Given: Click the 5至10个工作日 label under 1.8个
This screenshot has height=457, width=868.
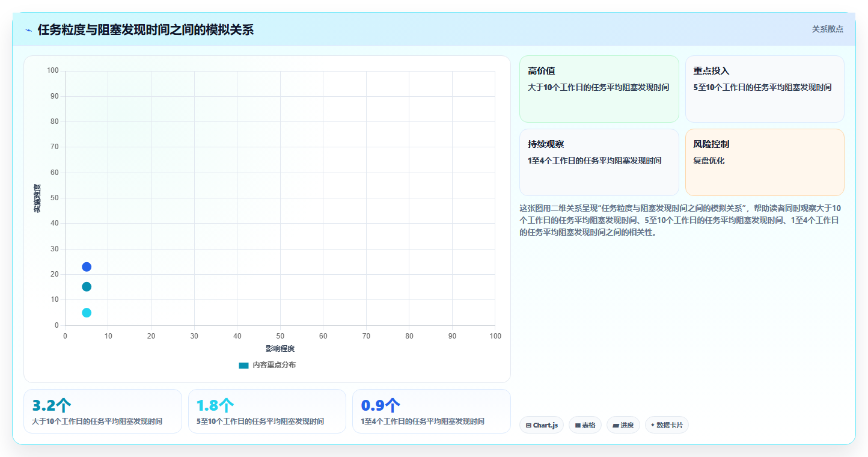Looking at the screenshot, I should [x=260, y=422].
